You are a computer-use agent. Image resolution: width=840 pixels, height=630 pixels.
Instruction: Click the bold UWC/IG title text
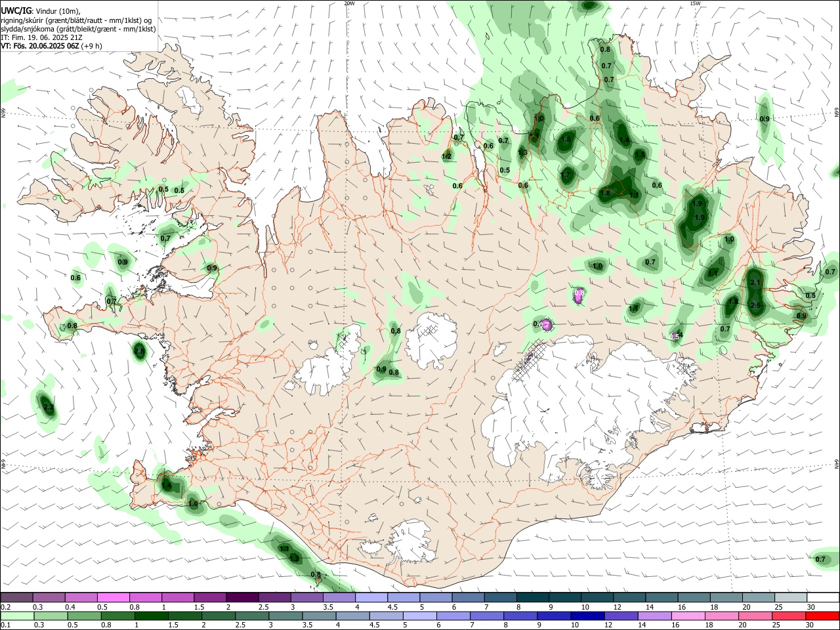[16, 11]
